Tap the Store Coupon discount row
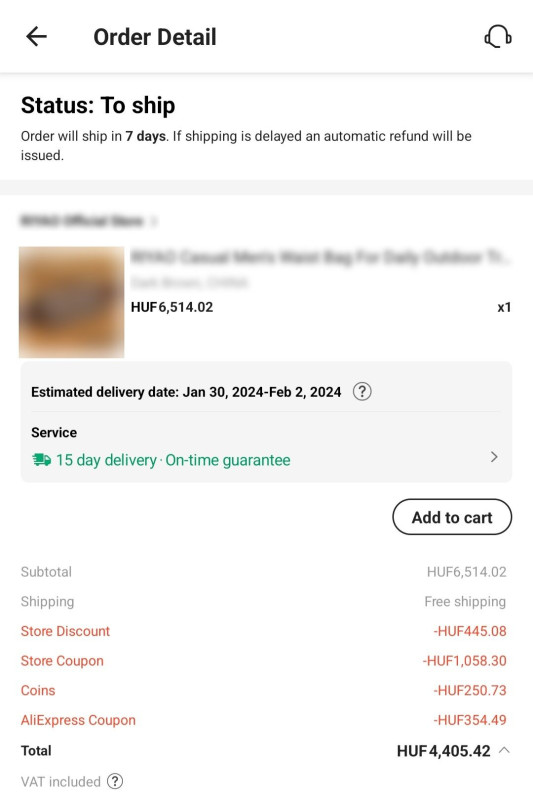The height and width of the screenshot is (800, 533). (x=264, y=661)
